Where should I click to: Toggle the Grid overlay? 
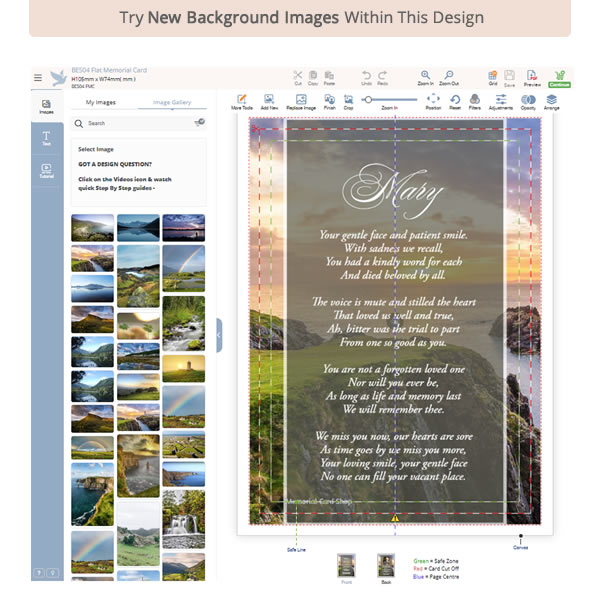click(x=492, y=76)
